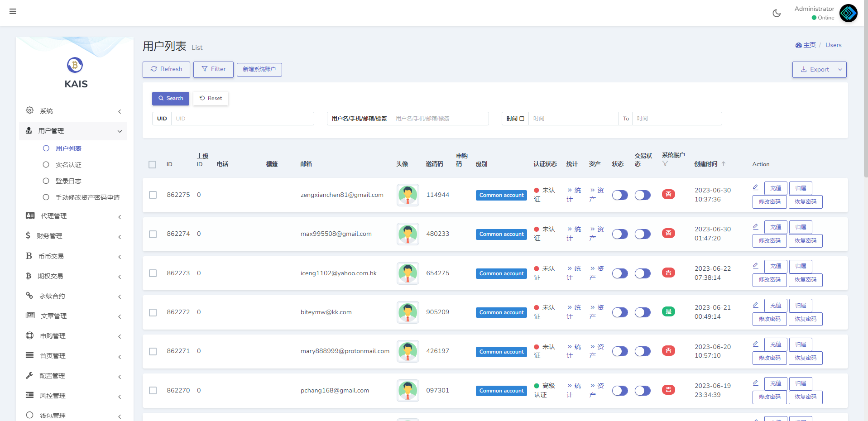The width and height of the screenshot is (868, 421).
Task: Click sort arrow beside creation time header
Action: click(x=724, y=164)
